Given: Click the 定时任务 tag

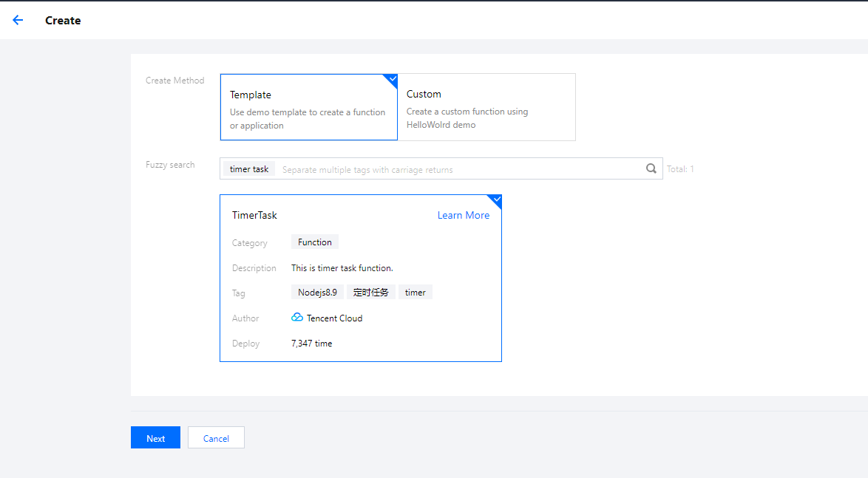Looking at the screenshot, I should coord(371,293).
